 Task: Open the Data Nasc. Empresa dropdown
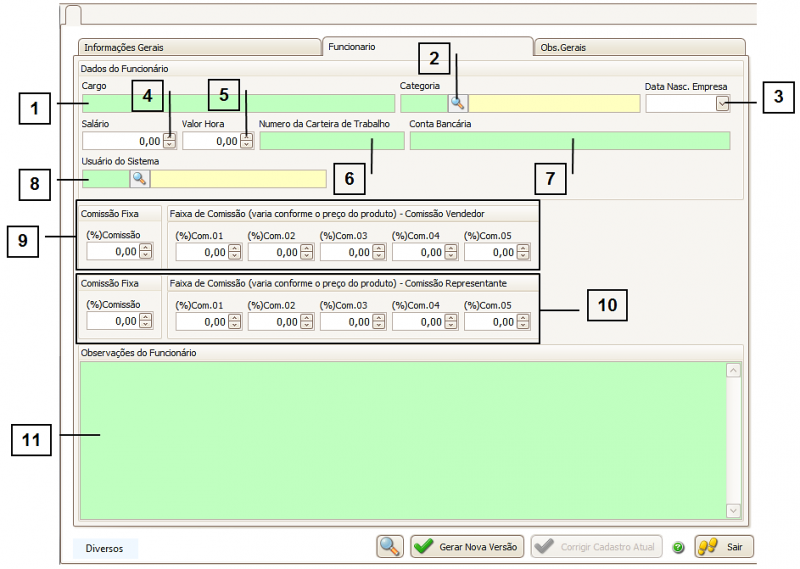coord(723,103)
